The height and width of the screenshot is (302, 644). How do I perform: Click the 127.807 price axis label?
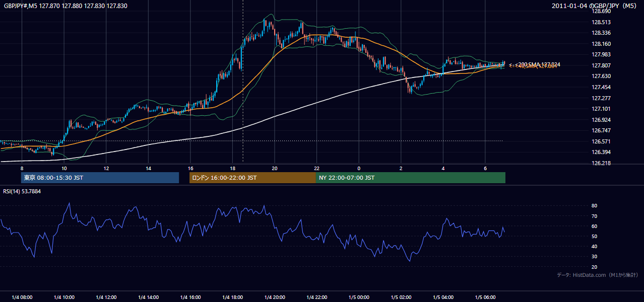[x=602, y=65]
